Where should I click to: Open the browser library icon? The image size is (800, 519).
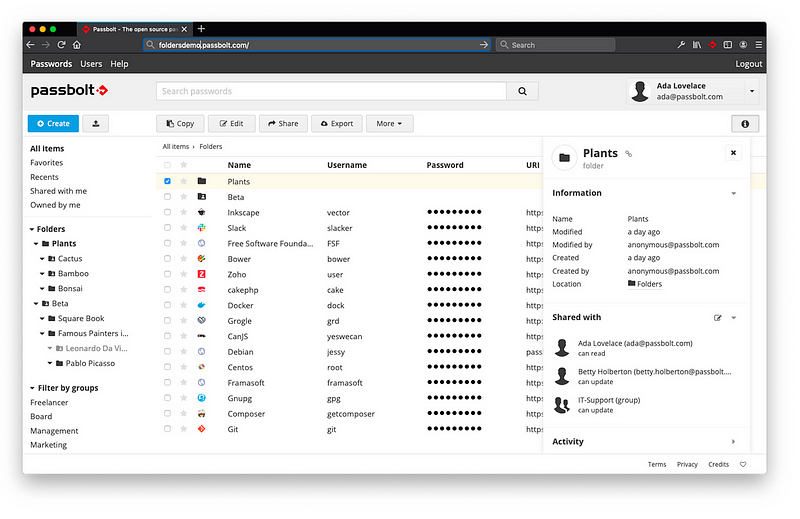(x=696, y=45)
